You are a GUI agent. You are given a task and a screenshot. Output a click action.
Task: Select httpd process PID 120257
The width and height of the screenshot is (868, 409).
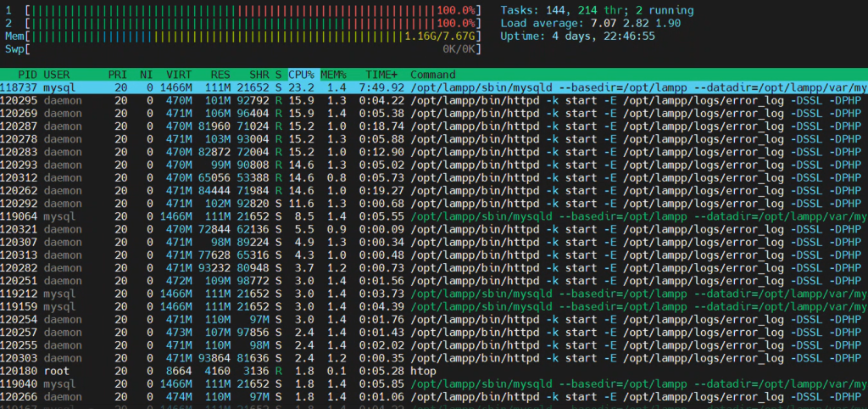434,332
